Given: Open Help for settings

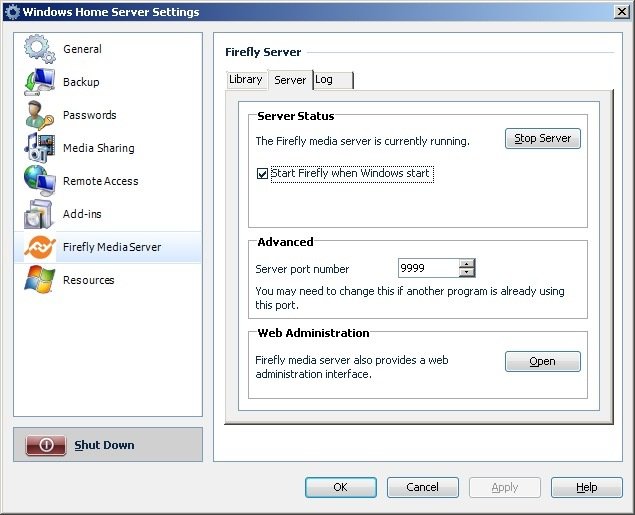Looking at the screenshot, I should point(586,487).
